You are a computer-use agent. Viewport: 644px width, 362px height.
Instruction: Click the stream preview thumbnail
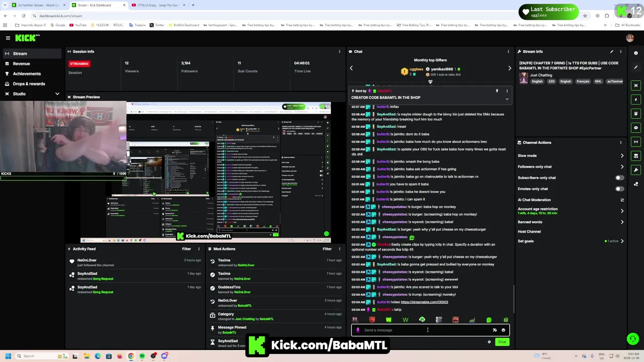(205, 171)
